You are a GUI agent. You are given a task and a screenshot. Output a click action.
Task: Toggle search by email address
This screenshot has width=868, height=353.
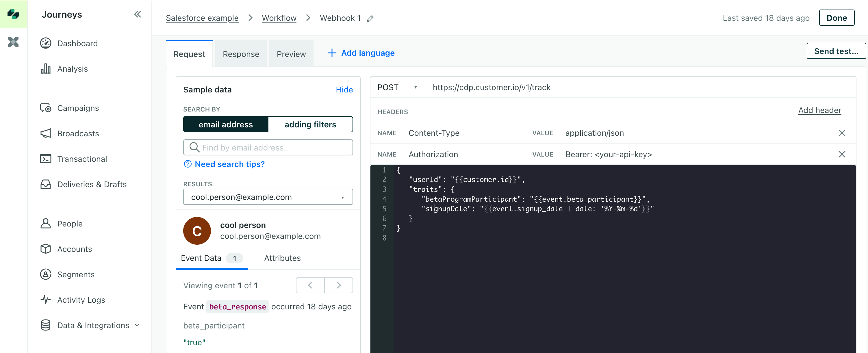[225, 125]
